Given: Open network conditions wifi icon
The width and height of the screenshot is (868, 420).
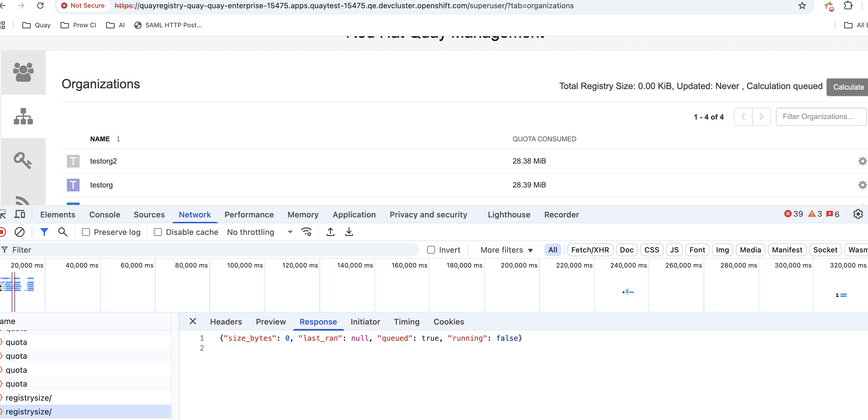Looking at the screenshot, I should click(x=306, y=232).
